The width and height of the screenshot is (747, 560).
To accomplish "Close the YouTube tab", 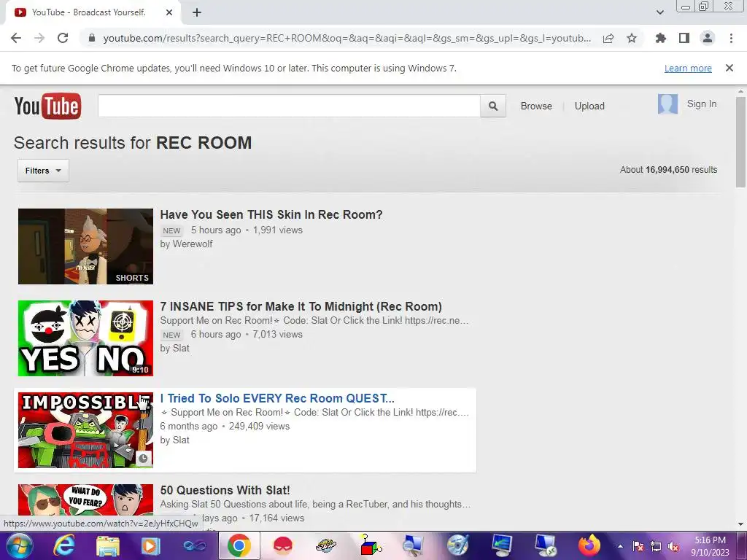I will pyautogui.click(x=169, y=12).
